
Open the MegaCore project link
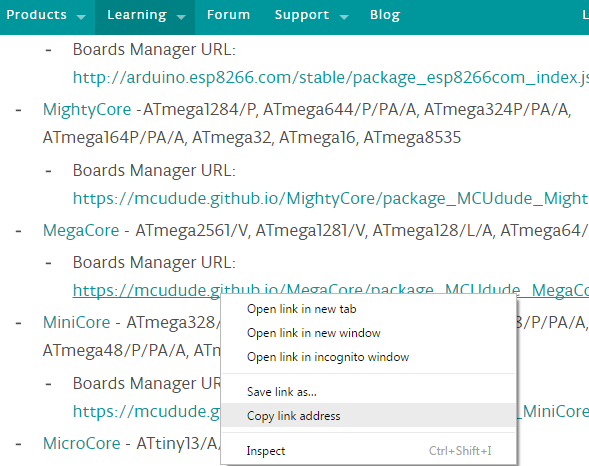point(81,231)
